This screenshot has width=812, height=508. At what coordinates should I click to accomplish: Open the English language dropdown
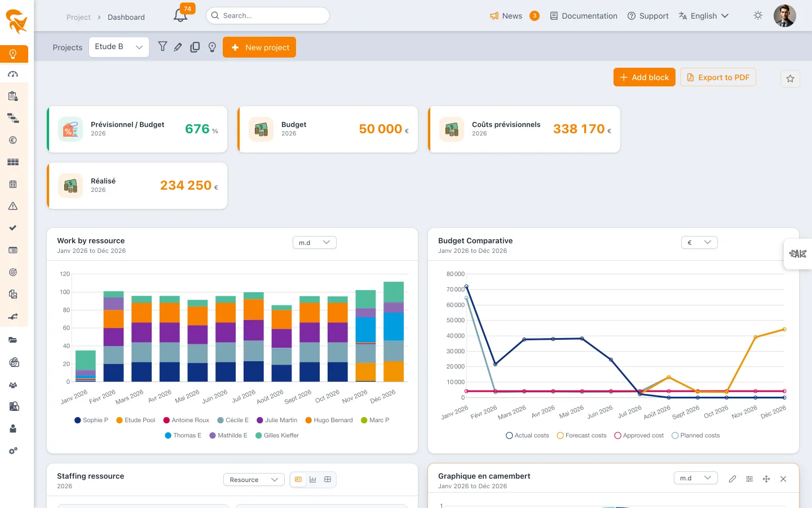(x=704, y=16)
